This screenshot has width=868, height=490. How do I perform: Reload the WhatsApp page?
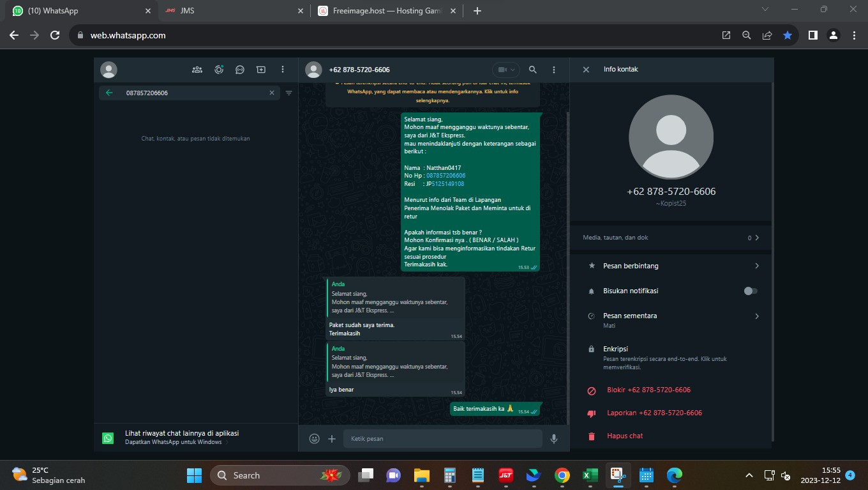55,36
